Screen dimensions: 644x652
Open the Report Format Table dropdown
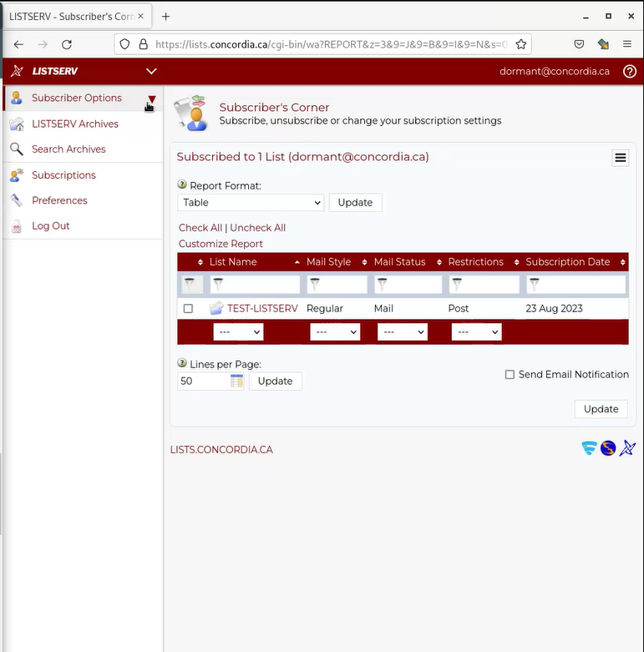pyautogui.click(x=251, y=203)
